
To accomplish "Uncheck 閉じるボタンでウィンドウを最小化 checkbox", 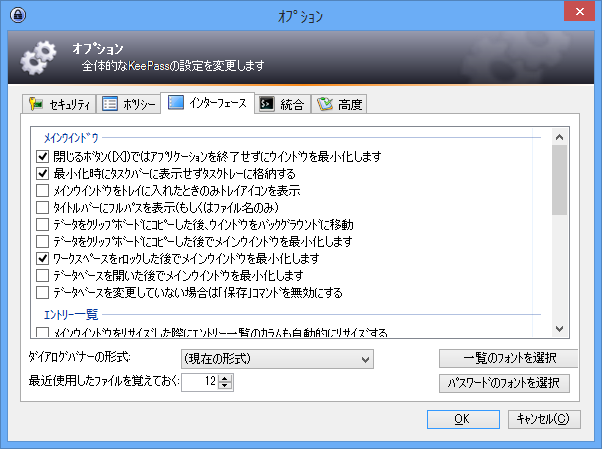I will pos(42,157).
